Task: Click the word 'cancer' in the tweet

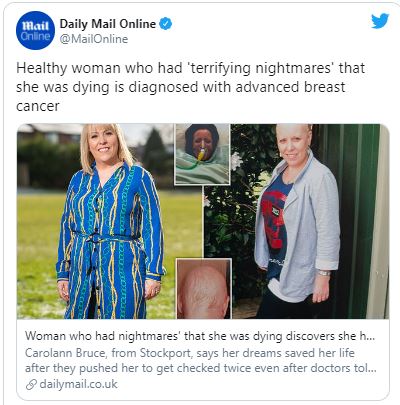Action: coord(38,106)
